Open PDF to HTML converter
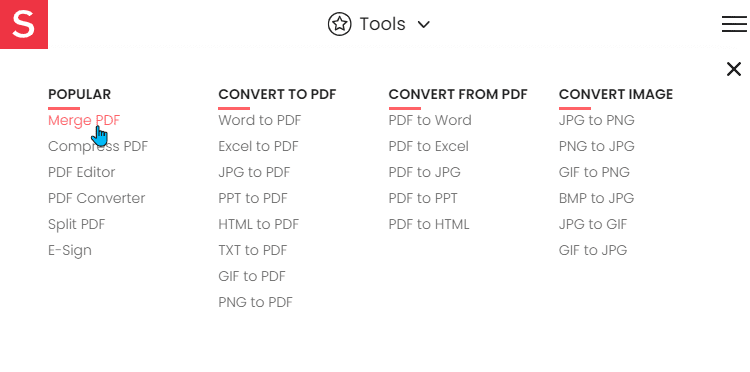This screenshot has height=372, width=750. coord(429,224)
